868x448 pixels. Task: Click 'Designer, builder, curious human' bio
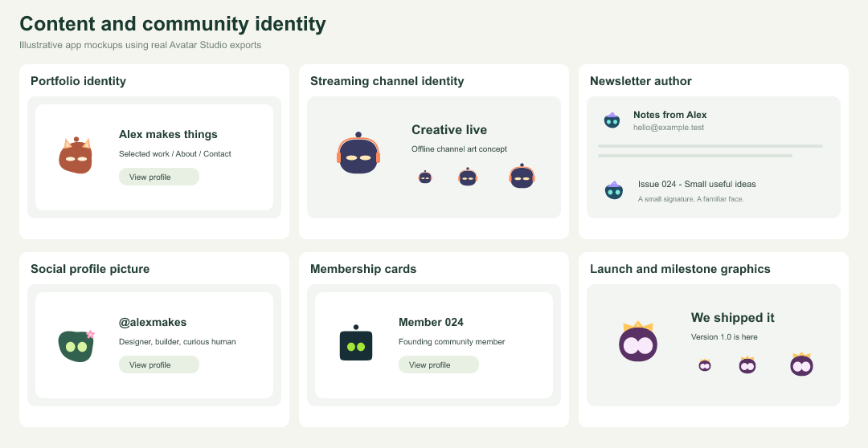pyautogui.click(x=177, y=342)
